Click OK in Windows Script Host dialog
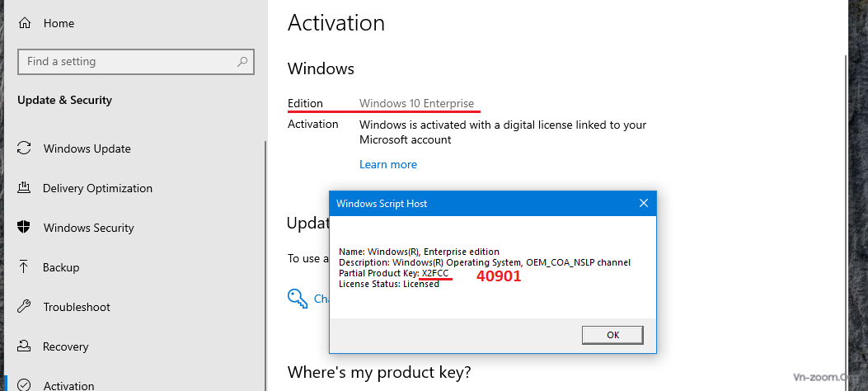Screen dimensions: 868x391 (x=612, y=335)
